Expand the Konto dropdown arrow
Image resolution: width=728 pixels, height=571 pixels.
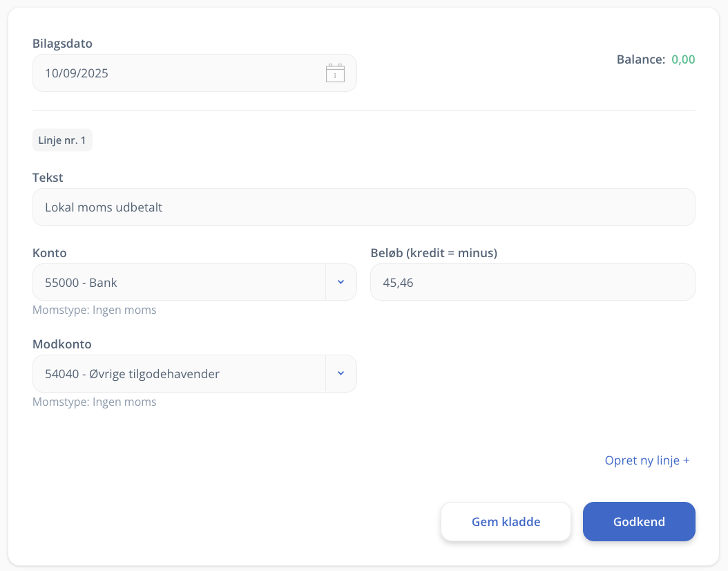[x=341, y=282]
